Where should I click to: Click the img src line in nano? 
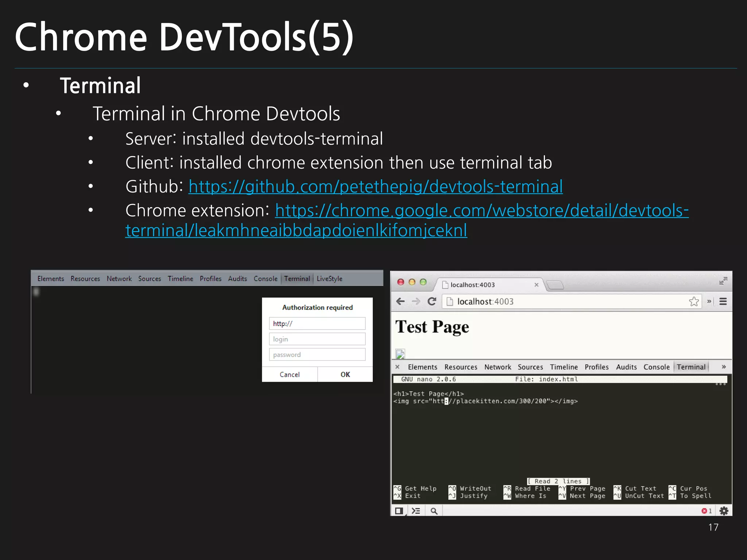[x=485, y=401]
